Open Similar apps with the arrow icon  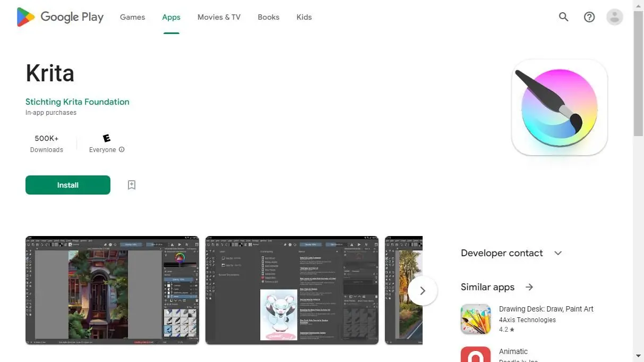[x=529, y=287]
